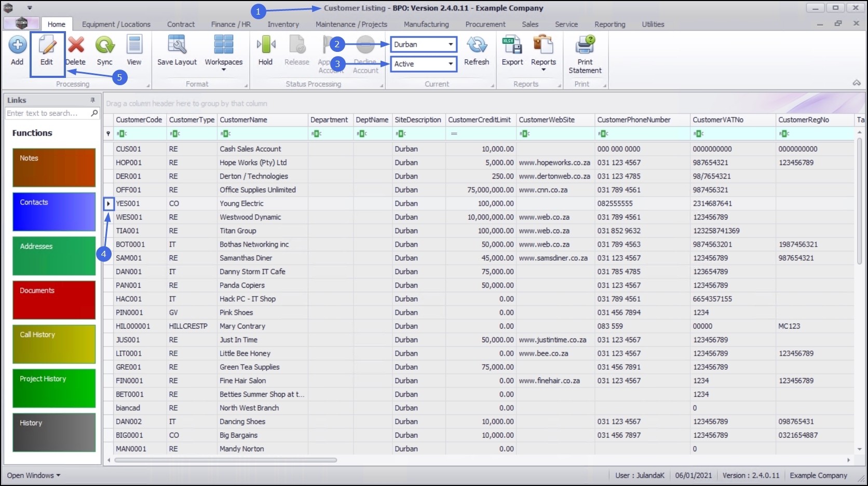This screenshot has width=868, height=486.
Task: Click the Save Layout icon
Action: 177,45
